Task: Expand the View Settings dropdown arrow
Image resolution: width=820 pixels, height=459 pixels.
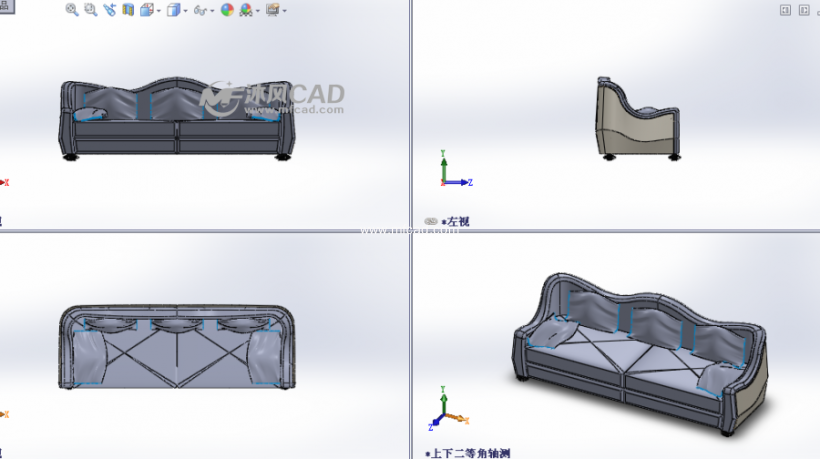Action: pos(284,10)
